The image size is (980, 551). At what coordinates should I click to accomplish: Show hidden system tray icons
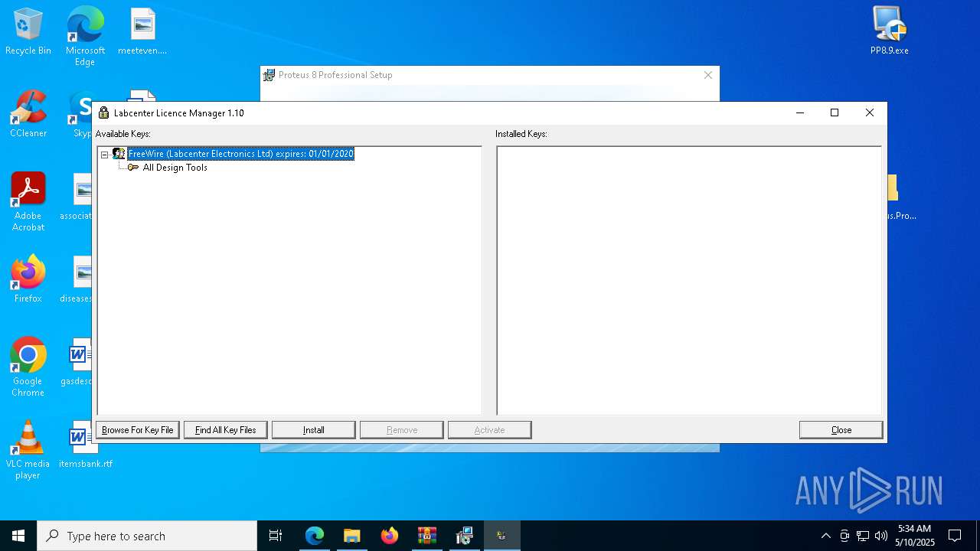point(825,536)
